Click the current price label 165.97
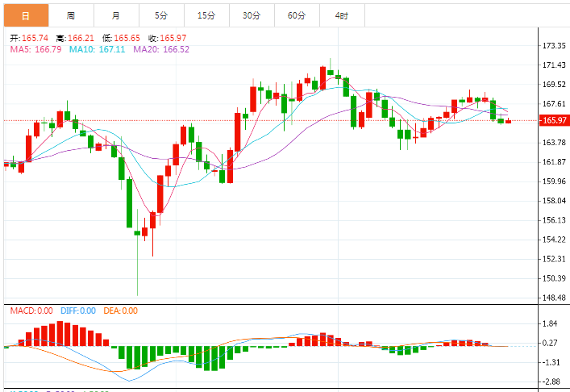This screenshot has height=392, width=570. (x=554, y=120)
